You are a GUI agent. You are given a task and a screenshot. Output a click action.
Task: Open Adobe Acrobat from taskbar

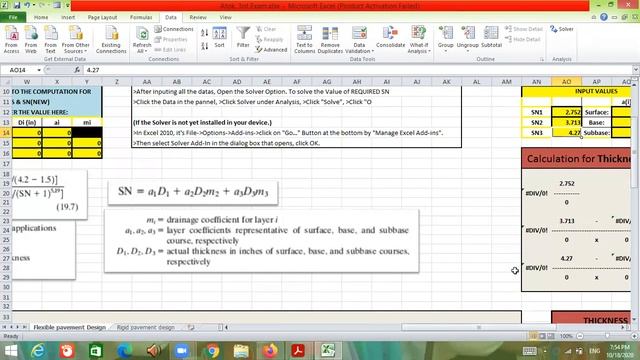(x=298, y=351)
